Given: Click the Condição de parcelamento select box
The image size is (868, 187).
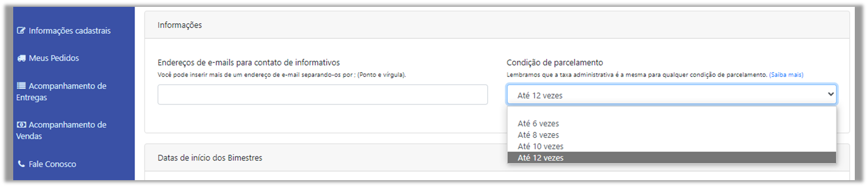Looking at the screenshot, I should pos(672,94).
